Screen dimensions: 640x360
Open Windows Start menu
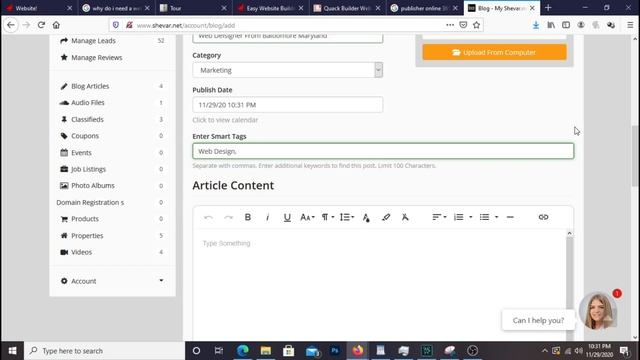pos(12,351)
